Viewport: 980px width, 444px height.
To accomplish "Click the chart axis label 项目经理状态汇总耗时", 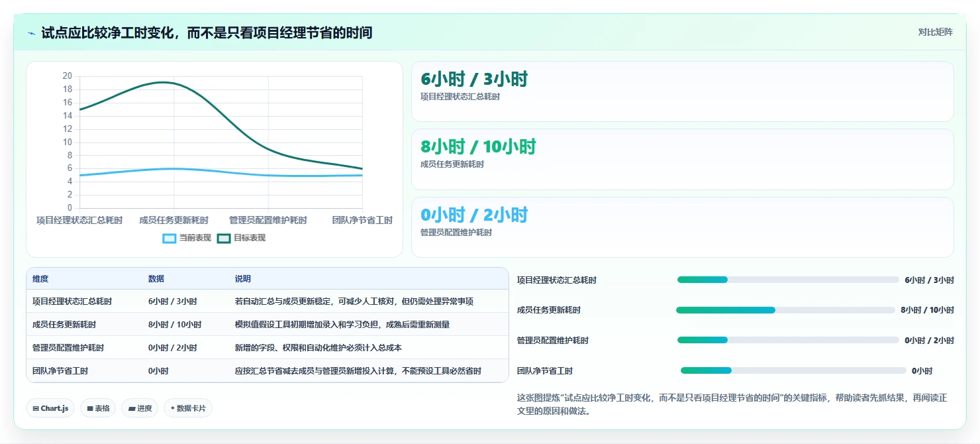I will click(79, 220).
